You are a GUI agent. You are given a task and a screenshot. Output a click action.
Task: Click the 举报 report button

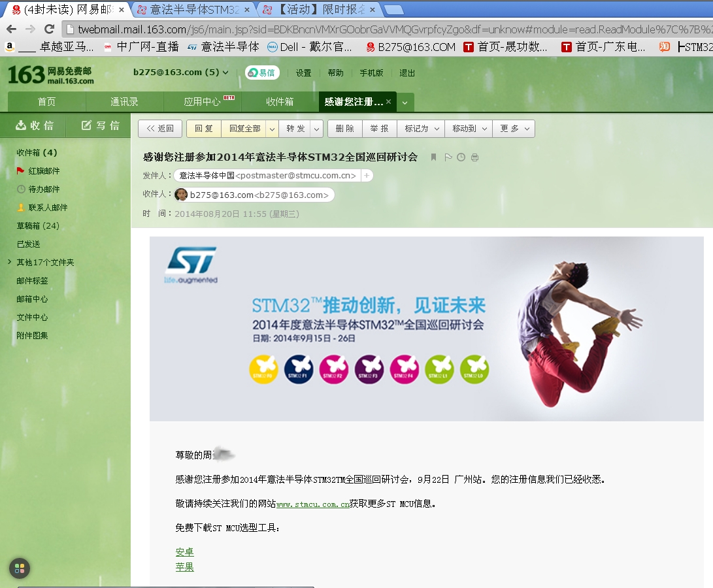pyautogui.click(x=379, y=129)
